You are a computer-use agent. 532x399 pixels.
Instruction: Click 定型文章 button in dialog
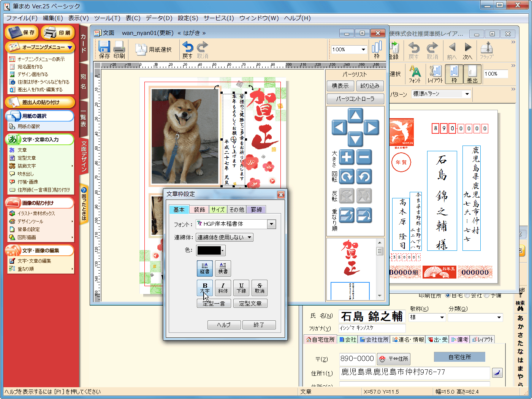click(x=250, y=303)
